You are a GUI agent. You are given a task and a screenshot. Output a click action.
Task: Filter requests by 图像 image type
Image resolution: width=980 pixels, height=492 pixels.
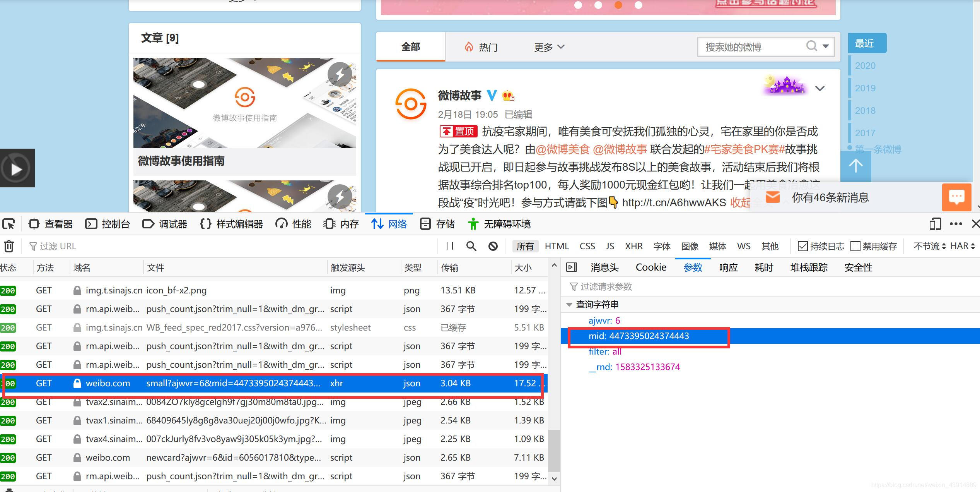click(690, 246)
